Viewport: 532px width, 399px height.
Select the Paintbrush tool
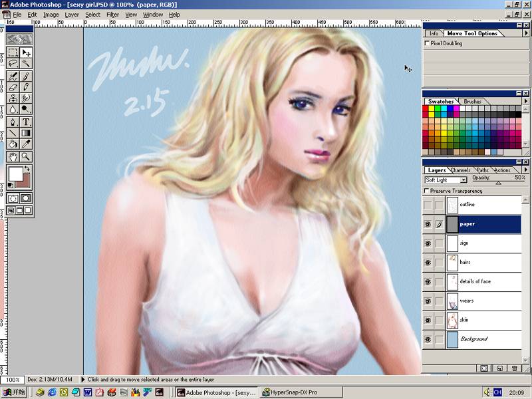(26, 76)
